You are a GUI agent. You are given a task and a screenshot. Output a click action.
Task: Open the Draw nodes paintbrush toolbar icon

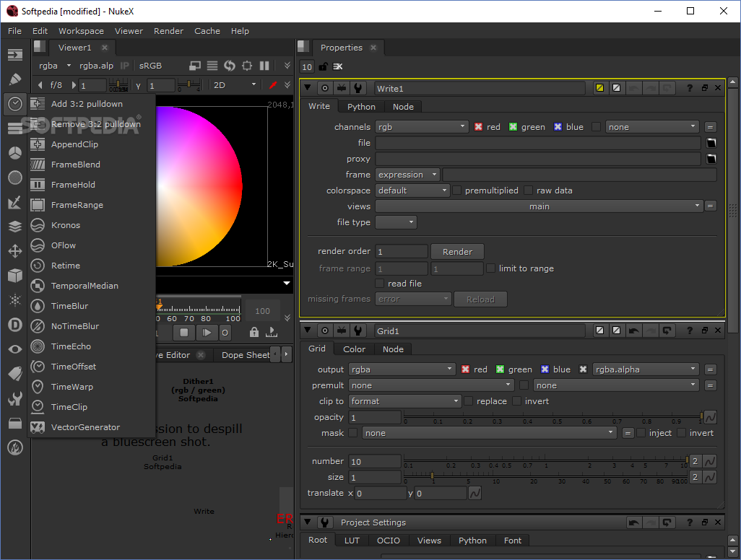(x=15, y=79)
